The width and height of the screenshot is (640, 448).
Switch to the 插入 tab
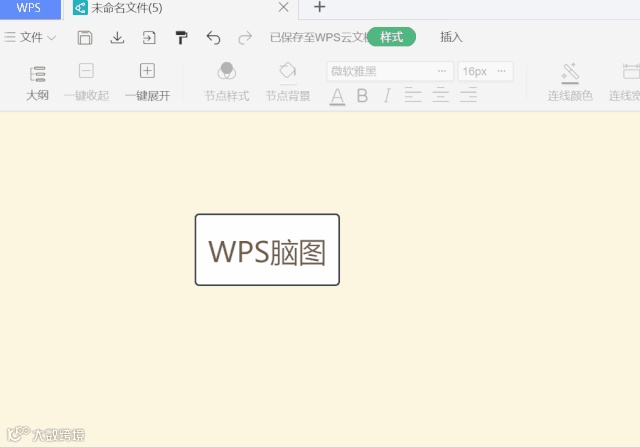pos(451,37)
